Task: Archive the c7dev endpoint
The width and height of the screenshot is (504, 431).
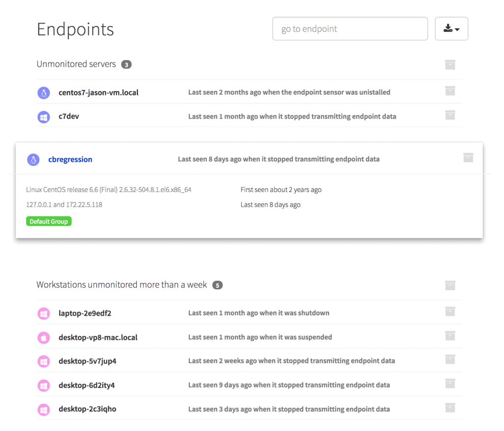Action: [450, 115]
